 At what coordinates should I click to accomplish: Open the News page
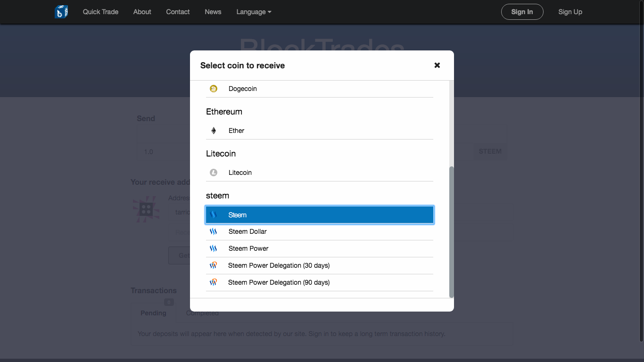(x=213, y=12)
